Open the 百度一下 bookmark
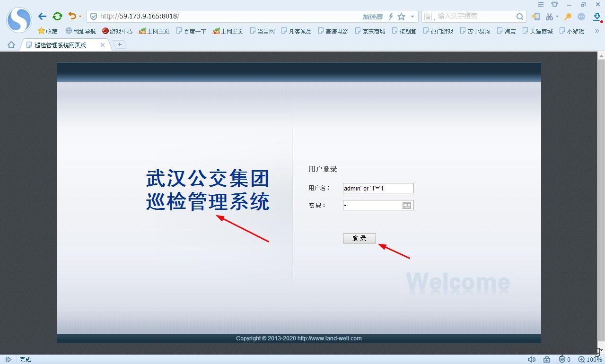Viewport: 605px width, 364px height. click(191, 31)
